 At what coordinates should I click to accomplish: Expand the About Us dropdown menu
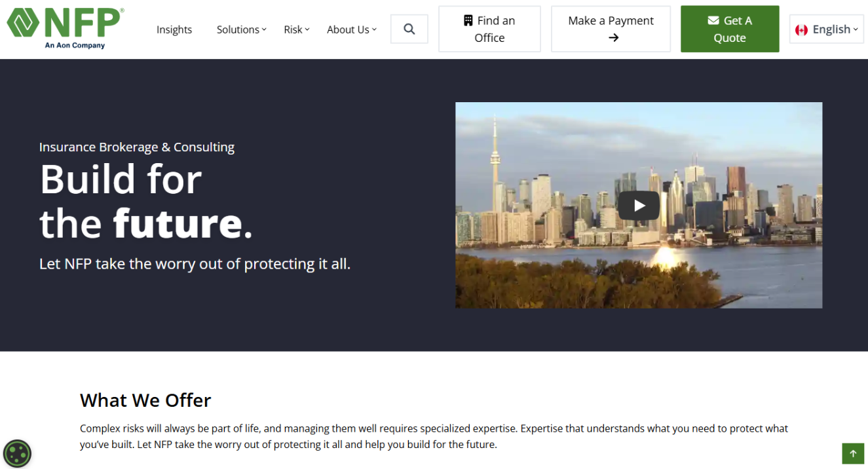(x=352, y=29)
